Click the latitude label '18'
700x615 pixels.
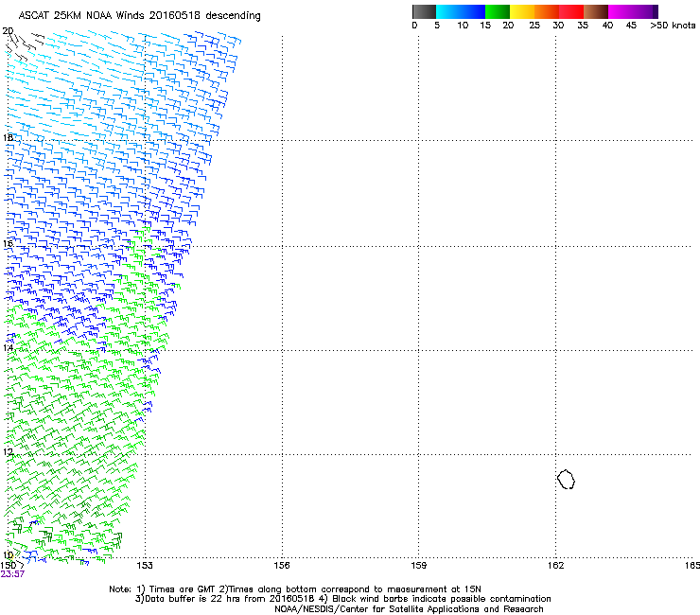(x=8, y=137)
